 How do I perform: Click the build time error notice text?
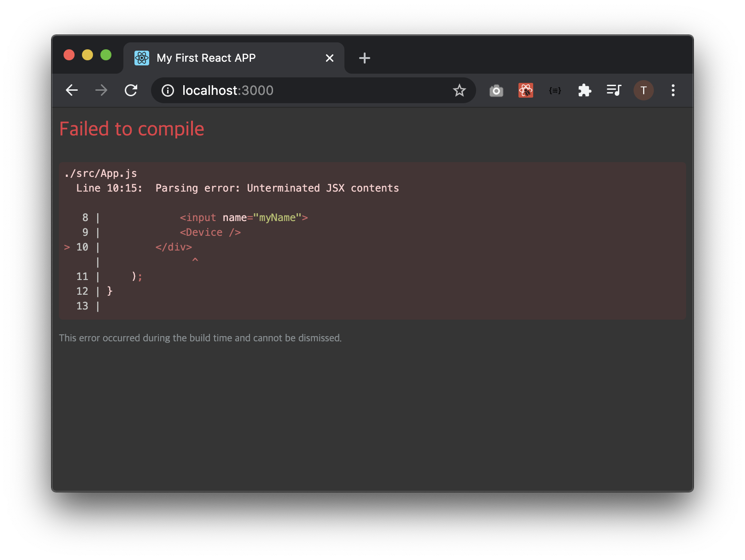pos(200,338)
